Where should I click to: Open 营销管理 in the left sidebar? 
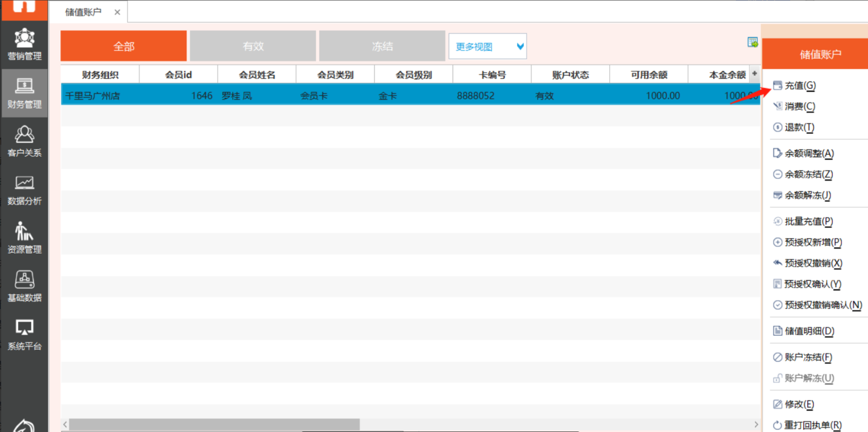coord(24,44)
